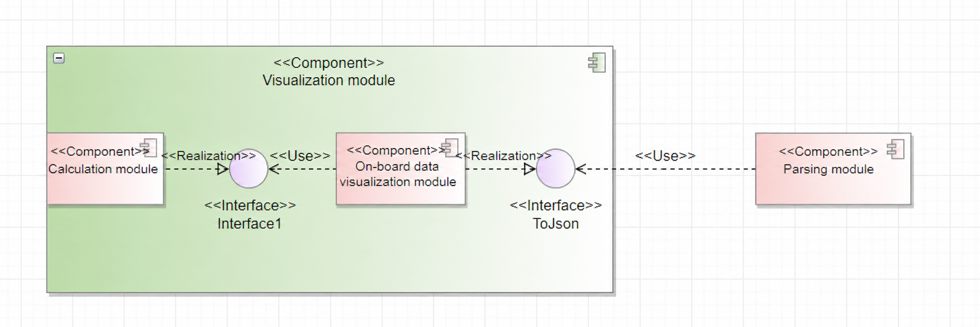
Task: Click the ToJson name label
Action: pyautogui.click(x=555, y=224)
